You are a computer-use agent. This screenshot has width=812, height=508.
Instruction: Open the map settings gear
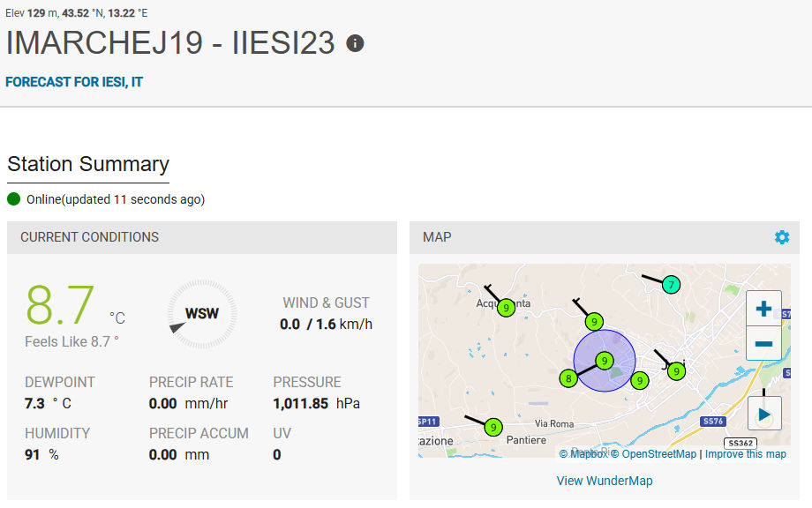click(781, 237)
